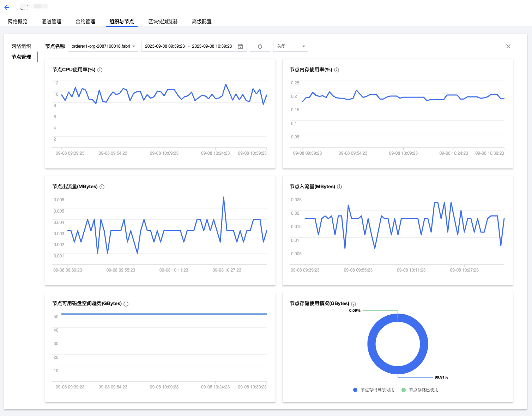
Task: Open the 关闭 auto-refresh dropdown
Action: click(x=291, y=46)
